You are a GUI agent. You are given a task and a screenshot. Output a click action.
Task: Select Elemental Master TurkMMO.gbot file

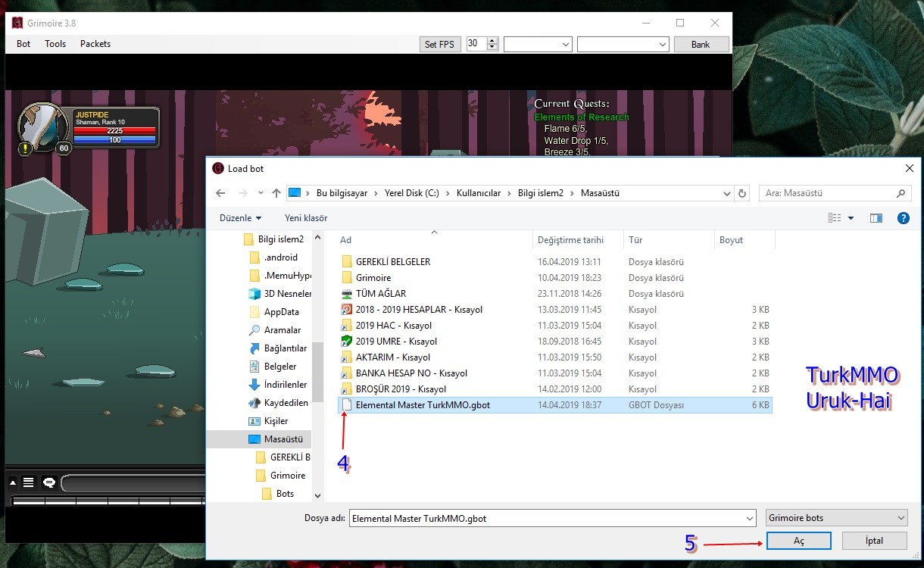[x=554, y=405]
